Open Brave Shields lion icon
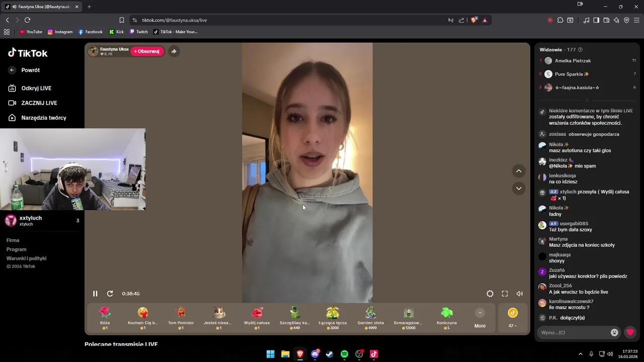Image resolution: width=644 pixels, height=362 pixels. 474,20
